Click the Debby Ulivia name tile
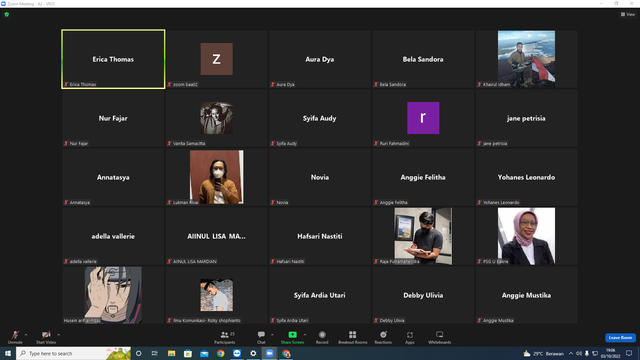Image resolution: width=640 pixels, height=360 pixels. click(x=423, y=295)
